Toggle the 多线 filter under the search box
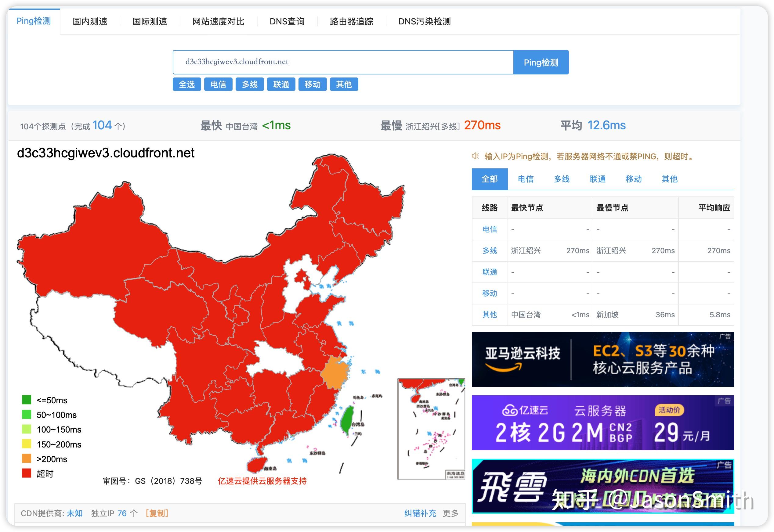774x532 pixels. [x=250, y=84]
